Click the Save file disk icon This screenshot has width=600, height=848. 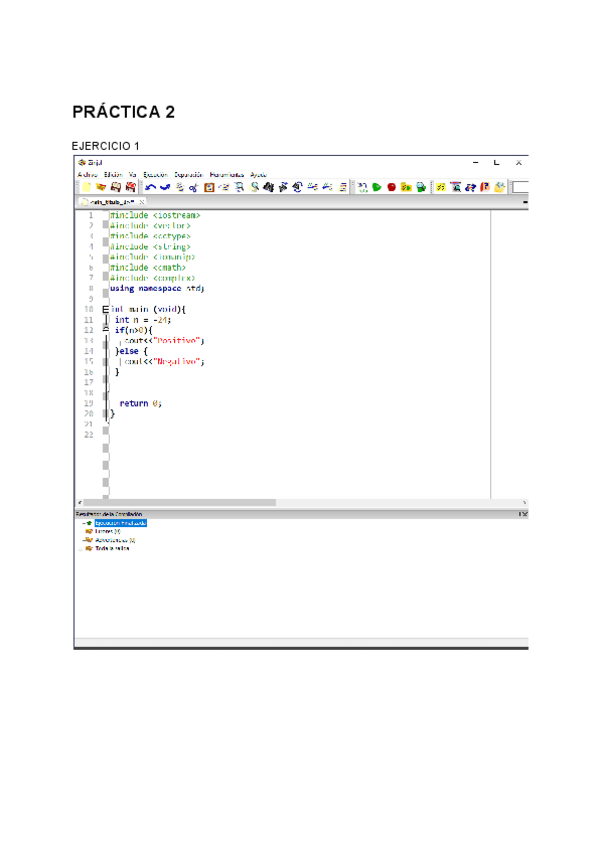(116, 187)
